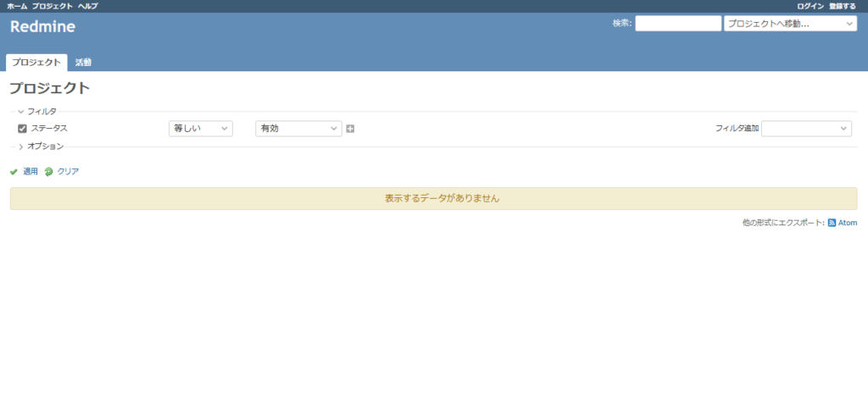Switch to the 活動 tab

pos(83,63)
